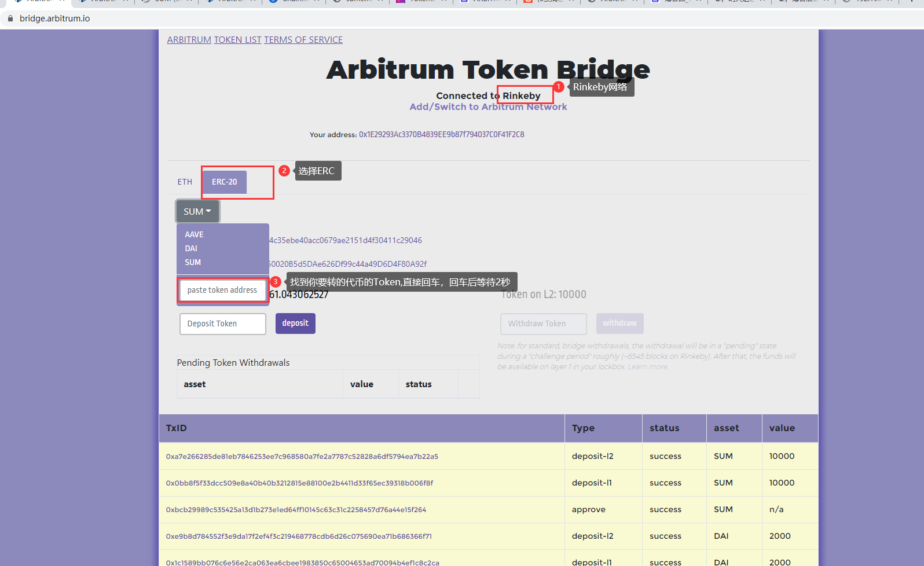Click the 61.043062527 balance value
924x566 pixels.
pyautogui.click(x=299, y=295)
